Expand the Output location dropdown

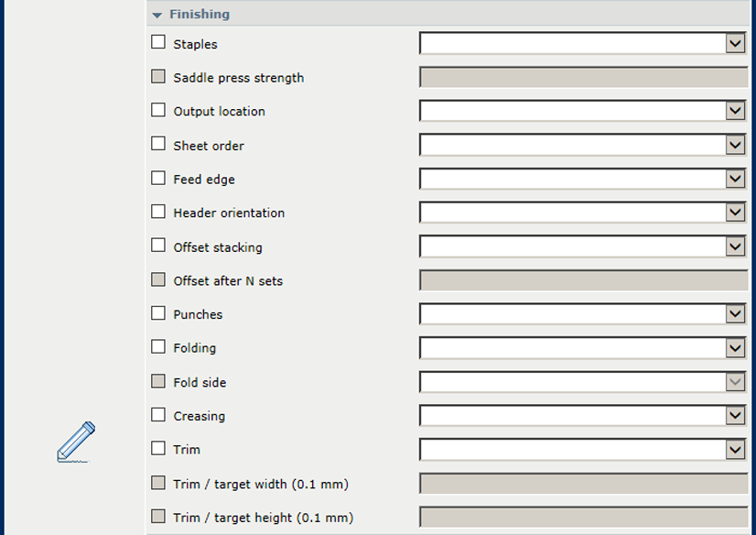(735, 111)
